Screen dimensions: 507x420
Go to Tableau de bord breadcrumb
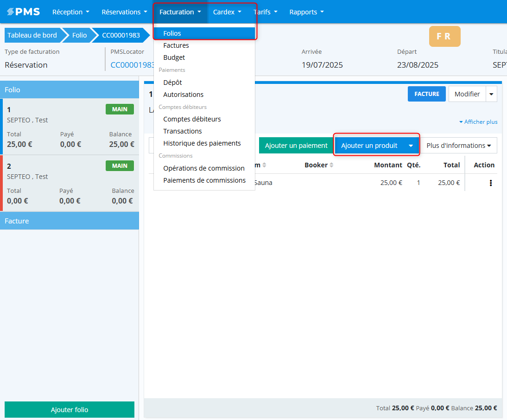[32, 35]
